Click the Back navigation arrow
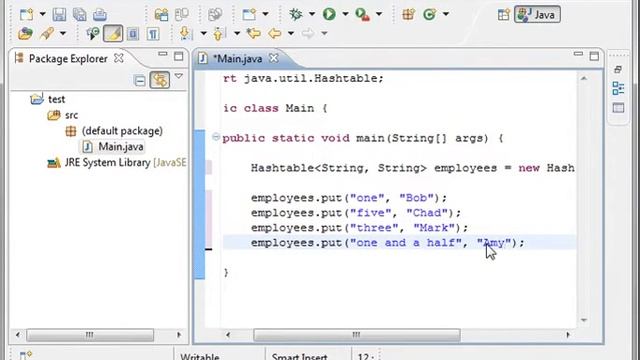Image resolution: width=640 pixels, height=360 pixels. [274, 33]
